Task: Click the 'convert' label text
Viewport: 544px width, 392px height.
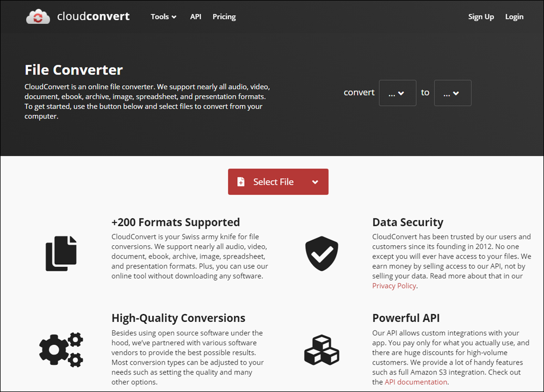Action: (x=359, y=92)
